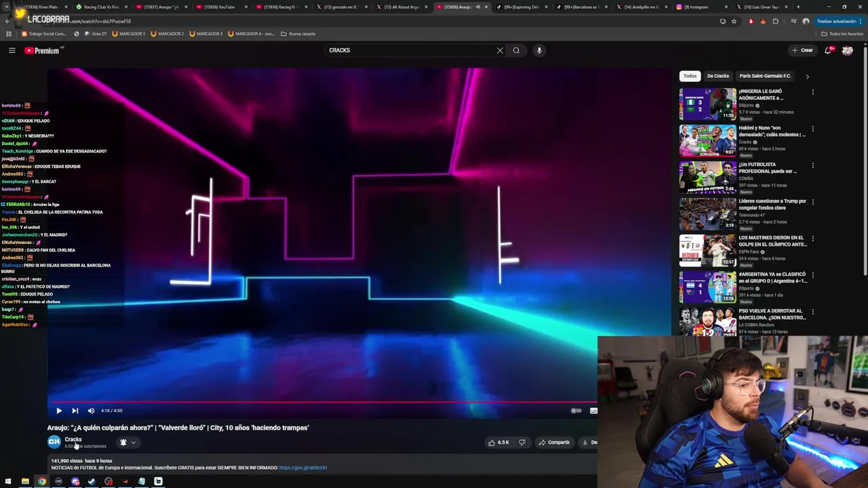The height and width of the screenshot is (488, 868).
Task: Go back with browser arrow
Action: coord(7,21)
